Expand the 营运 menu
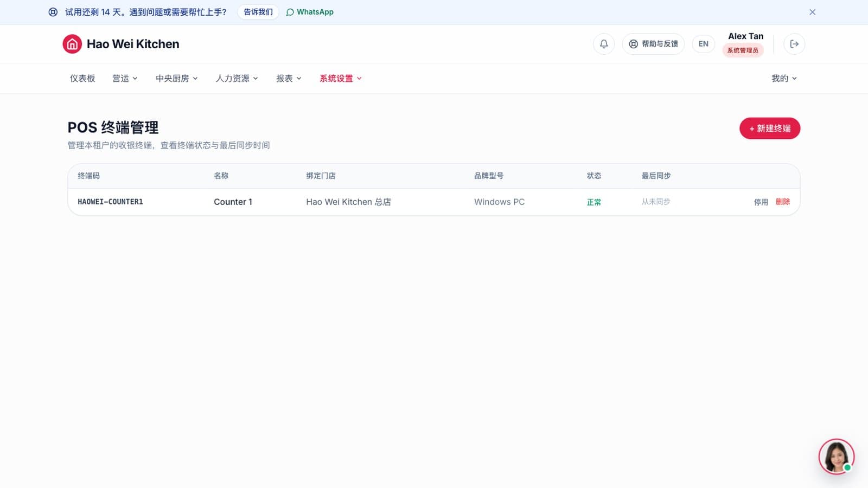868x488 pixels. (125, 79)
